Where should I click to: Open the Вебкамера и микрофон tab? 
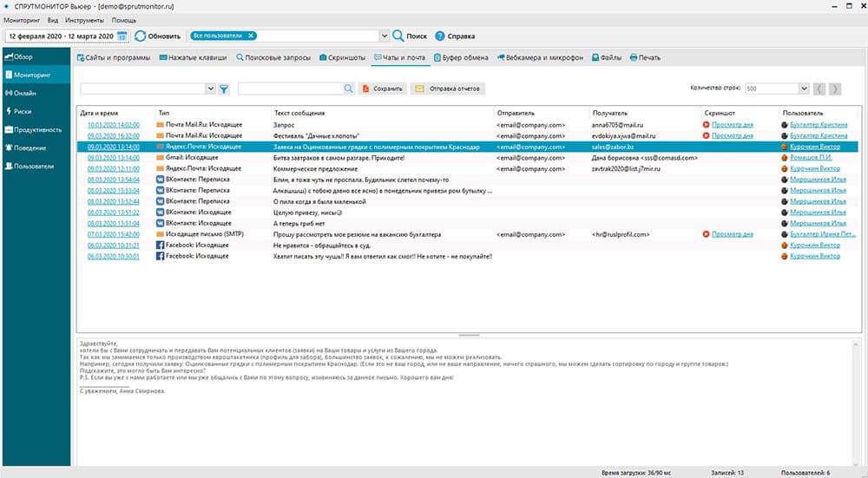click(540, 58)
